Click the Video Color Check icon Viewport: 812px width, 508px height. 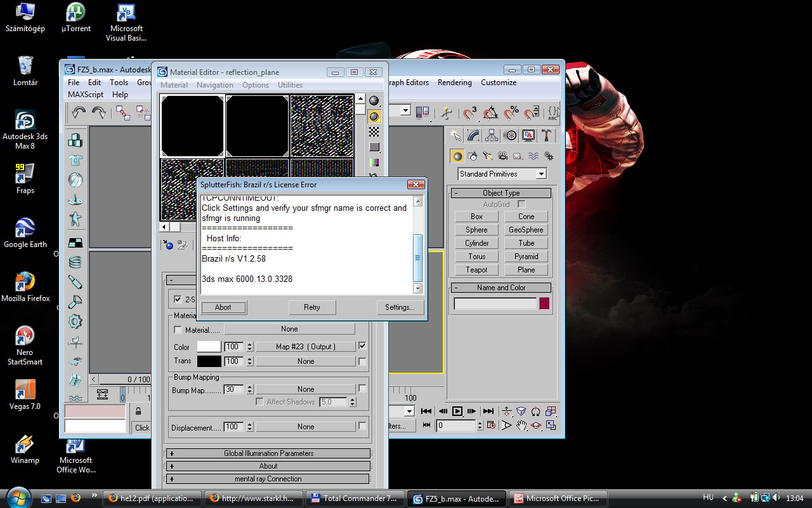[374, 163]
